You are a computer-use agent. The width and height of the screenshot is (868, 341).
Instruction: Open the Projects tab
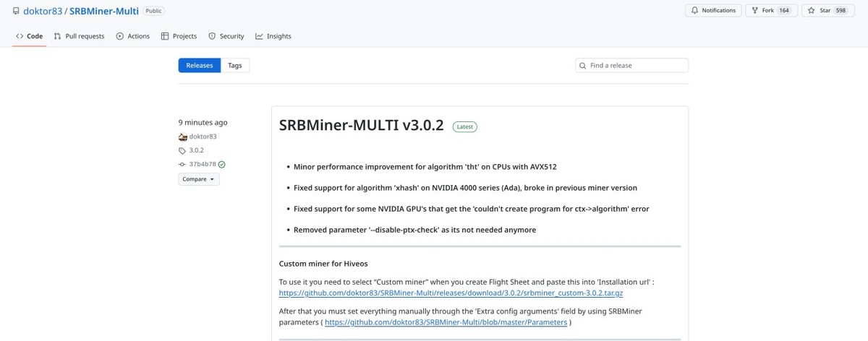[179, 36]
